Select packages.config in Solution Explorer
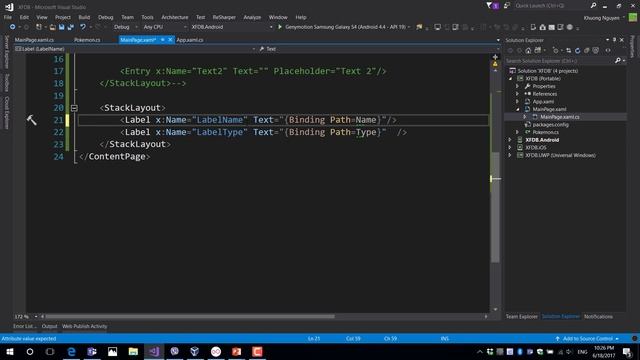The image size is (640, 360). point(550,124)
